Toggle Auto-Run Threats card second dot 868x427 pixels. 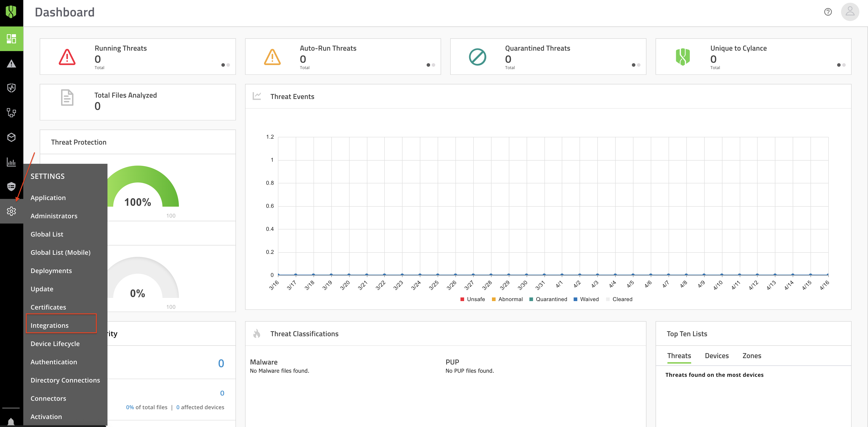434,65
